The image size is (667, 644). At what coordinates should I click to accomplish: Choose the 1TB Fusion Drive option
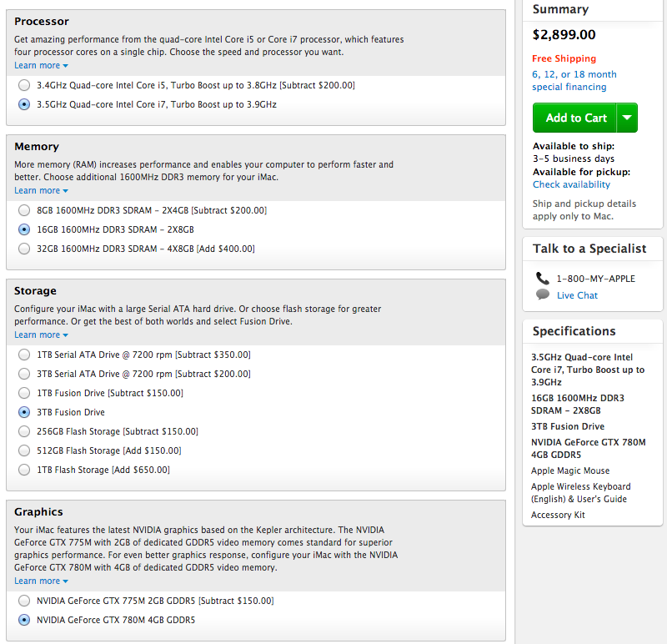(24, 393)
